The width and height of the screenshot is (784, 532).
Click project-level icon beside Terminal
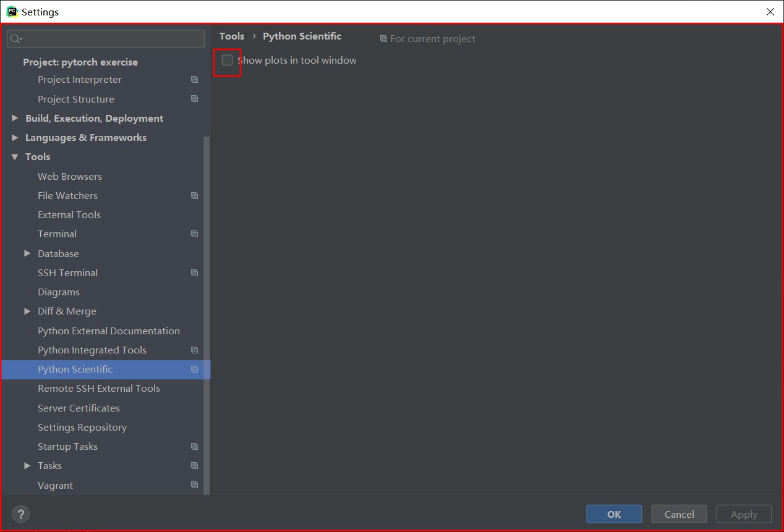[194, 234]
